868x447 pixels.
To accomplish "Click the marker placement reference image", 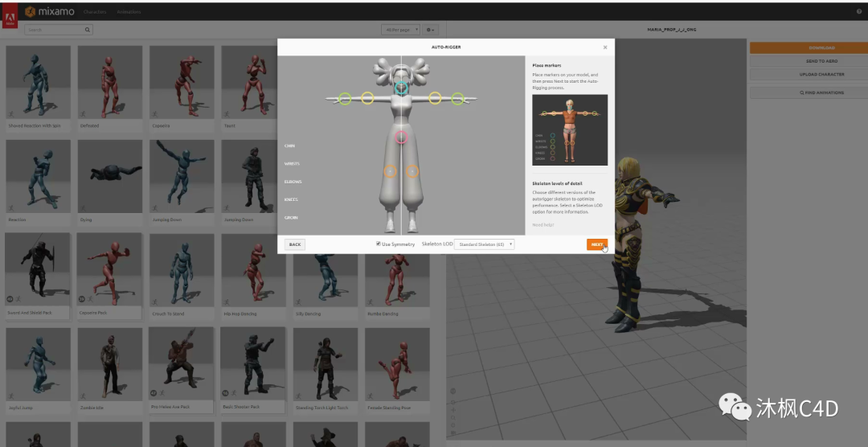I will 570,129.
